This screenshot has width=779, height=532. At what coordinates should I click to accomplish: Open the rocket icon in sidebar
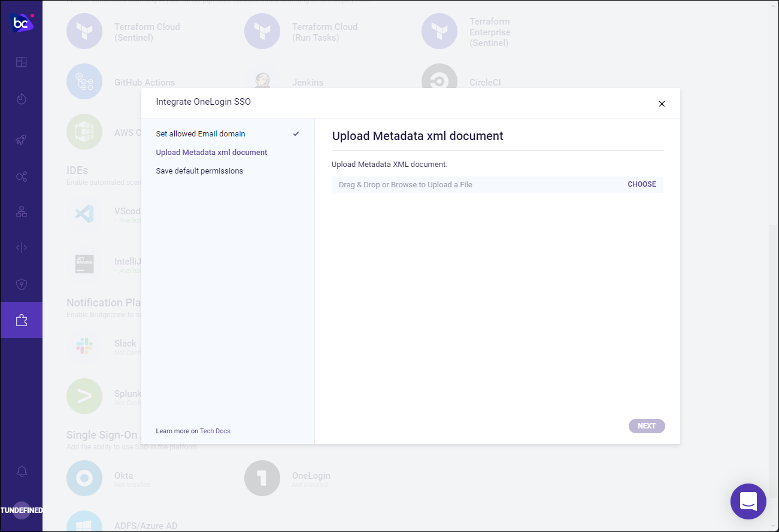pyautogui.click(x=22, y=140)
